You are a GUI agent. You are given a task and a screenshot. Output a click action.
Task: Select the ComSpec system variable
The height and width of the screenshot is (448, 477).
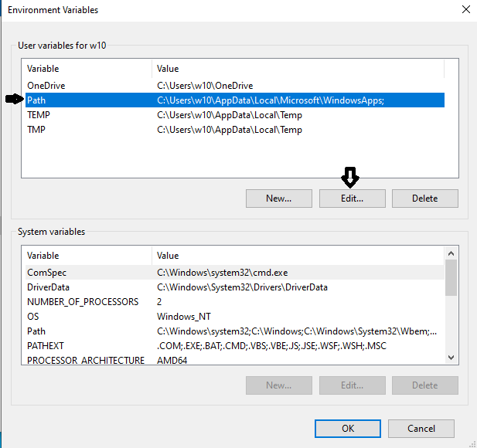pyautogui.click(x=235, y=273)
